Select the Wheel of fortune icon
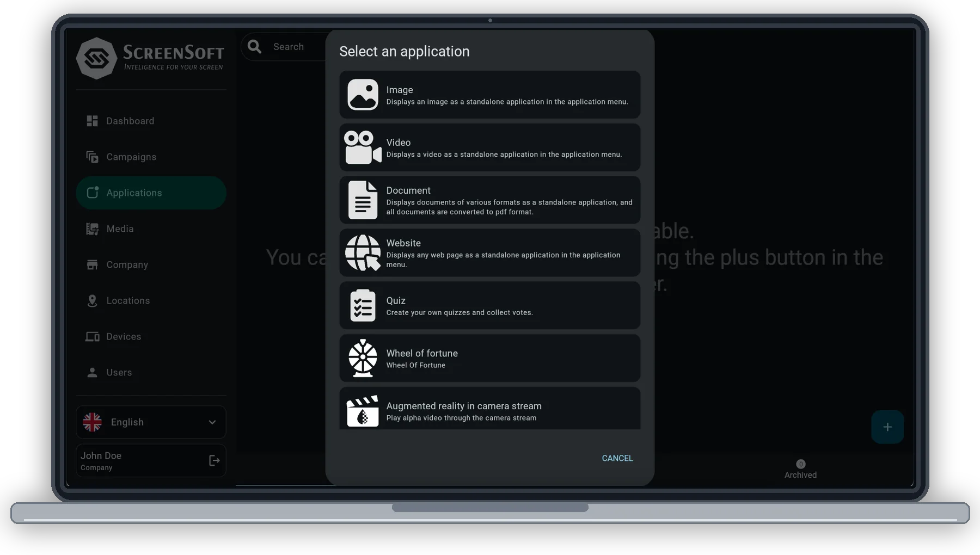Viewport: 980px width, 555px height. (x=363, y=358)
